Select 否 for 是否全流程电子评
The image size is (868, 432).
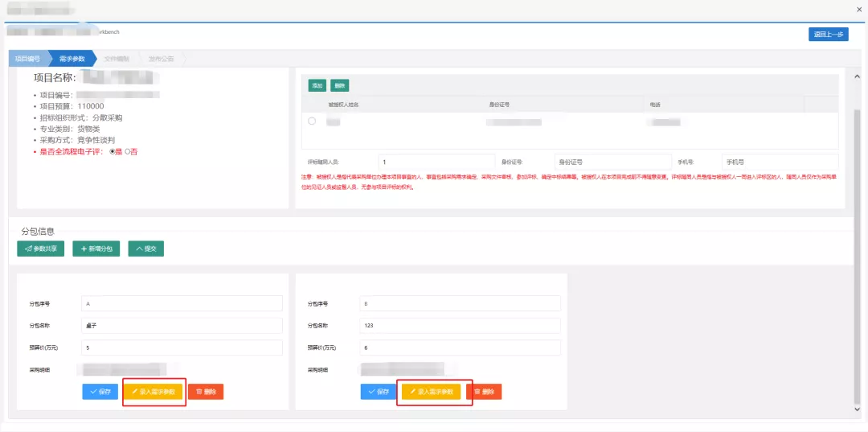point(127,151)
